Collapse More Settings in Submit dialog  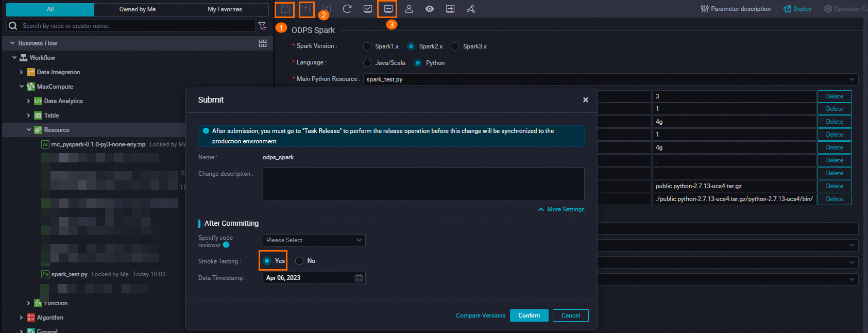561,209
